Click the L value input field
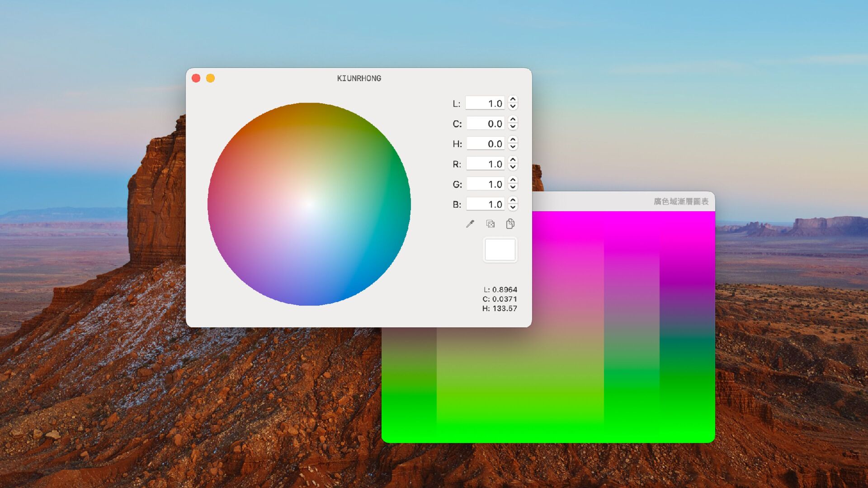The width and height of the screenshot is (868, 488). tap(485, 103)
